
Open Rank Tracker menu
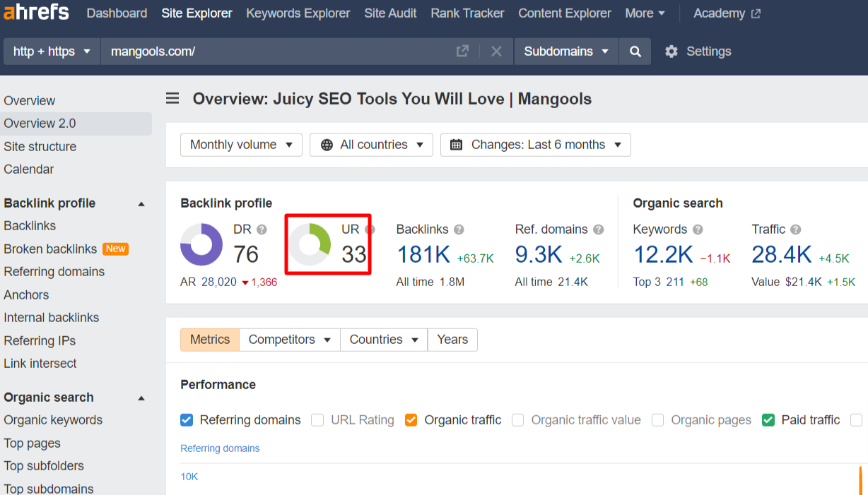coord(467,13)
